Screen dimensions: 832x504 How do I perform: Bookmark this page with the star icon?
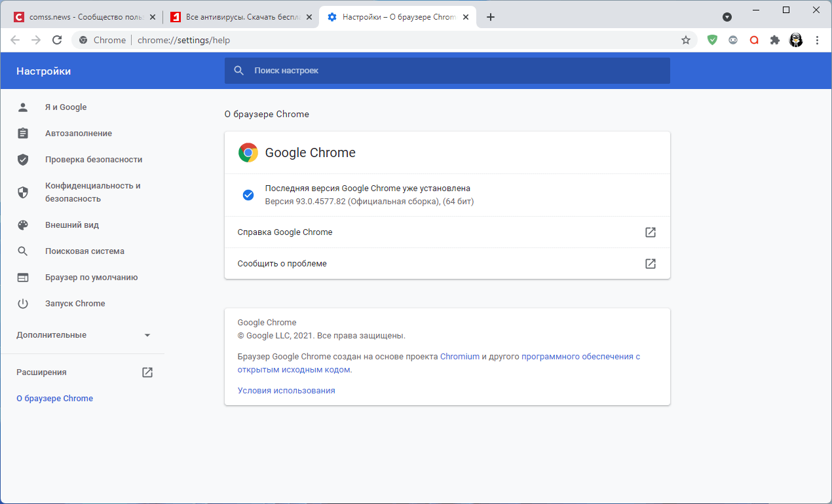686,40
